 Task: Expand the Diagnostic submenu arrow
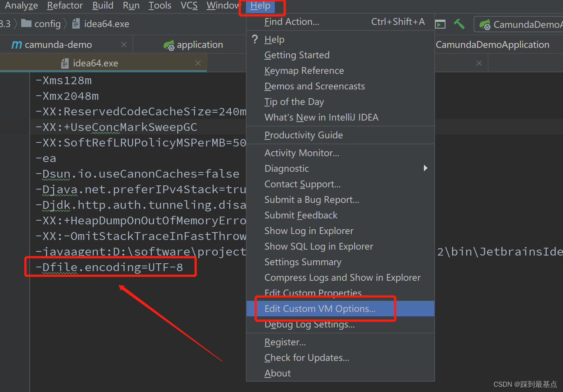coord(425,168)
